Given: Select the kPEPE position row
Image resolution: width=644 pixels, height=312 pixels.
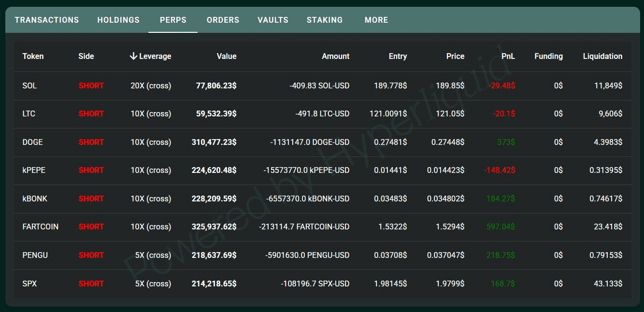Looking at the screenshot, I should 34,170.
